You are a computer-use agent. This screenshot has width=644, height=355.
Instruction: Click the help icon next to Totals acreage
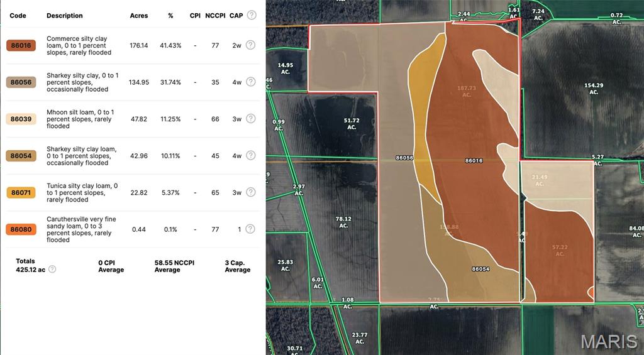pyautogui.click(x=52, y=270)
